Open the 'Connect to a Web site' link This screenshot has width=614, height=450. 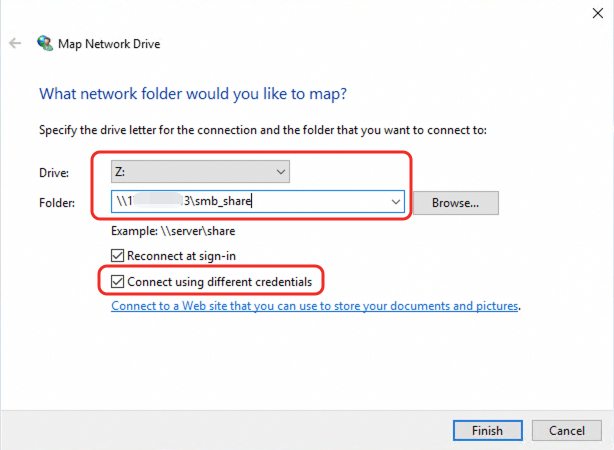coord(314,305)
